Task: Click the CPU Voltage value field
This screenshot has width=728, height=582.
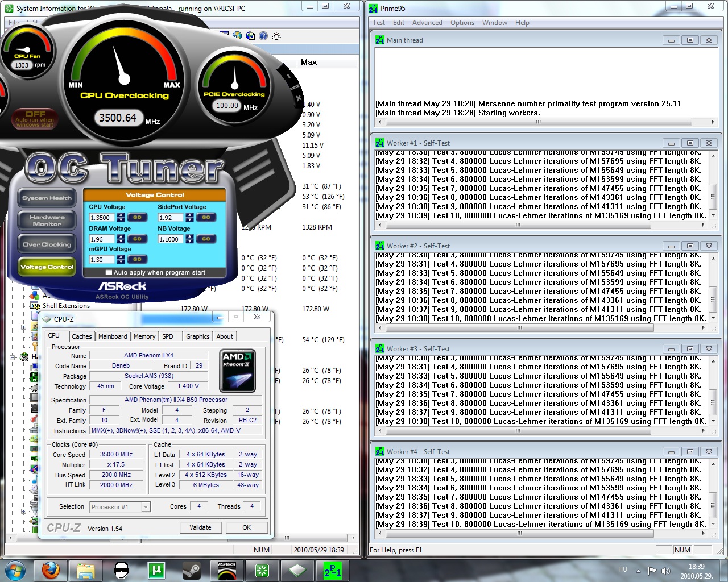Action: (x=102, y=217)
